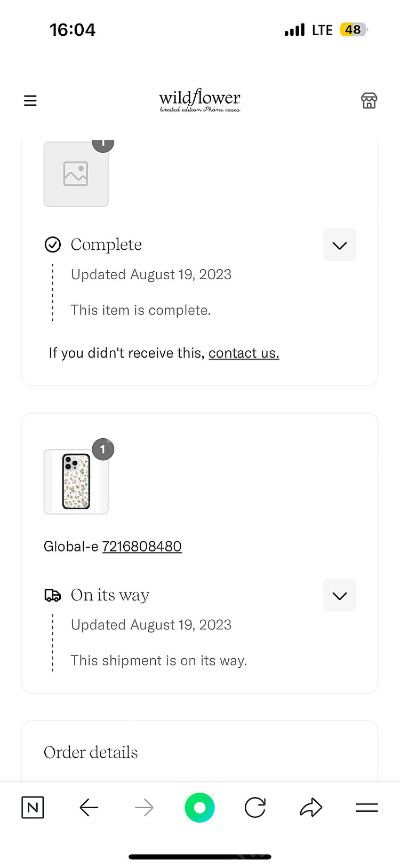Reload the page with the refresh icon
The height and width of the screenshot is (868, 400).
click(255, 808)
